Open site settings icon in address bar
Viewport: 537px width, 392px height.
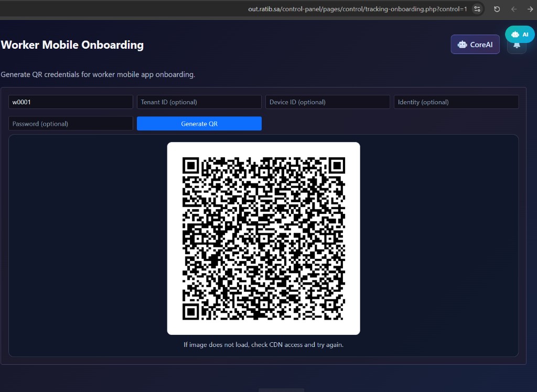pos(477,9)
